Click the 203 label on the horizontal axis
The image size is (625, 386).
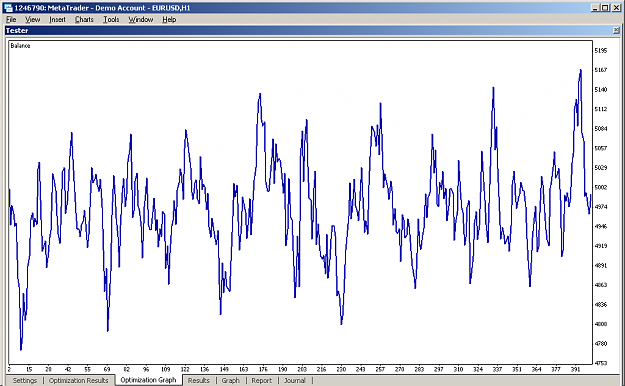click(302, 369)
